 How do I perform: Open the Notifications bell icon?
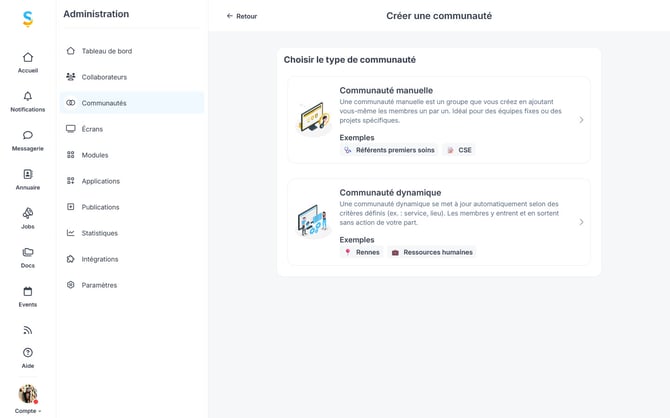(28, 96)
